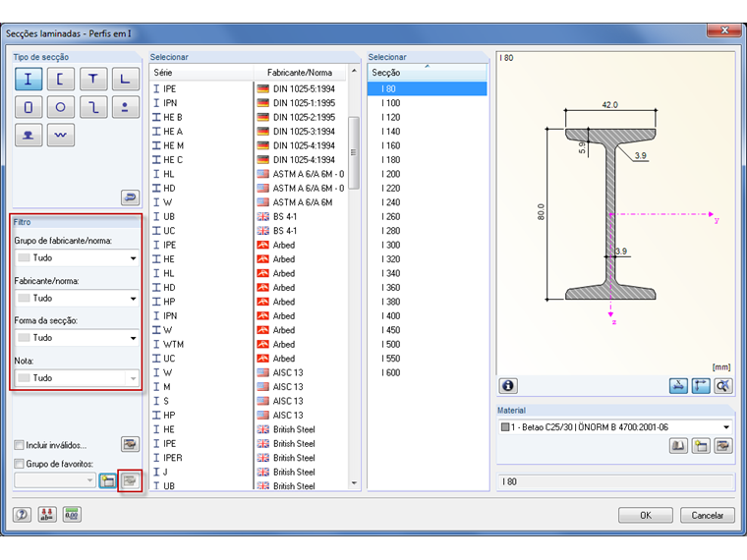Enable the Grupo de favoritos checkbox
This screenshot has height=560, width=747.
[19, 464]
